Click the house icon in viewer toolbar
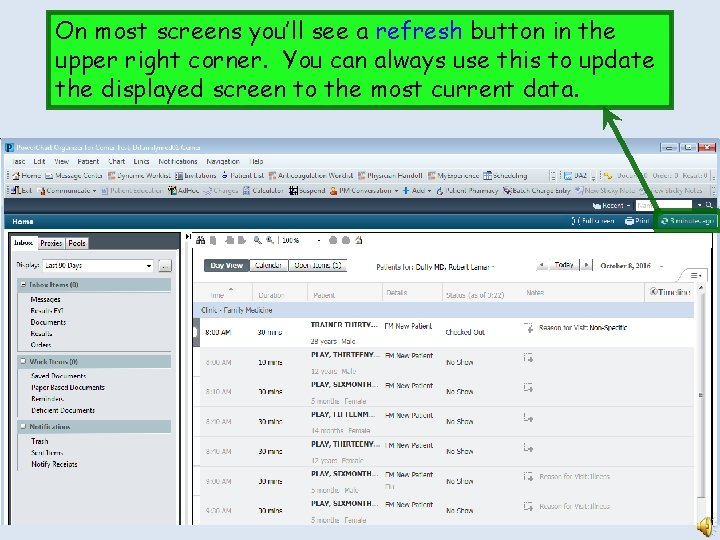 pyautogui.click(x=359, y=240)
